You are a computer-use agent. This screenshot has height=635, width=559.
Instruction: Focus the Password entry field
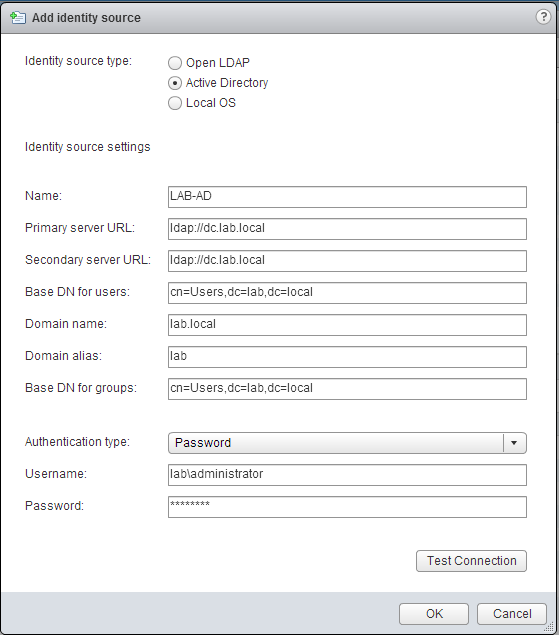click(347, 507)
